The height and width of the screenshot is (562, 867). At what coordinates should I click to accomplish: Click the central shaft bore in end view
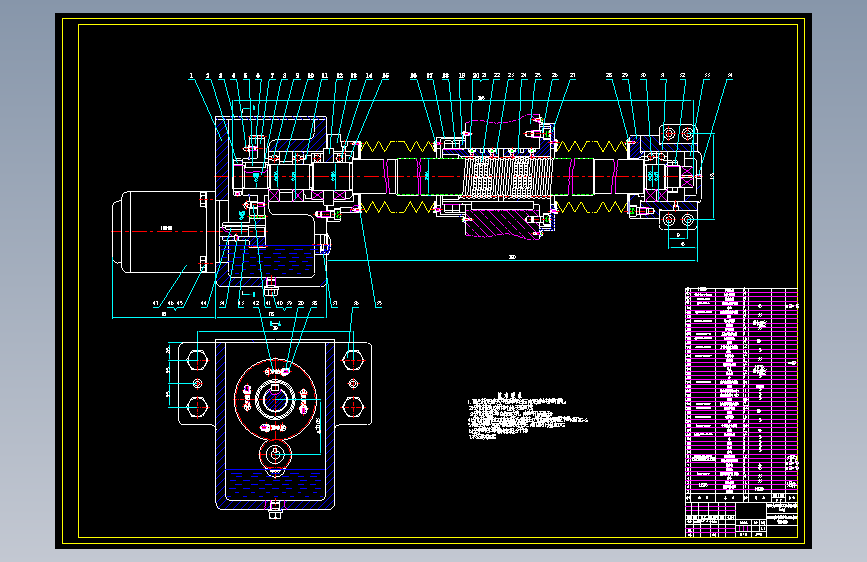click(275, 399)
